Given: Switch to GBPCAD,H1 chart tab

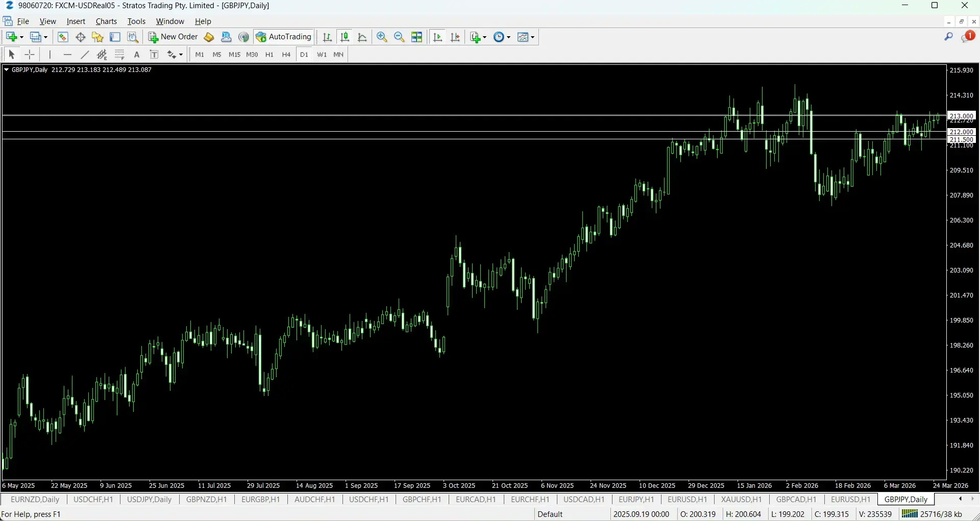Looking at the screenshot, I should [x=796, y=500].
